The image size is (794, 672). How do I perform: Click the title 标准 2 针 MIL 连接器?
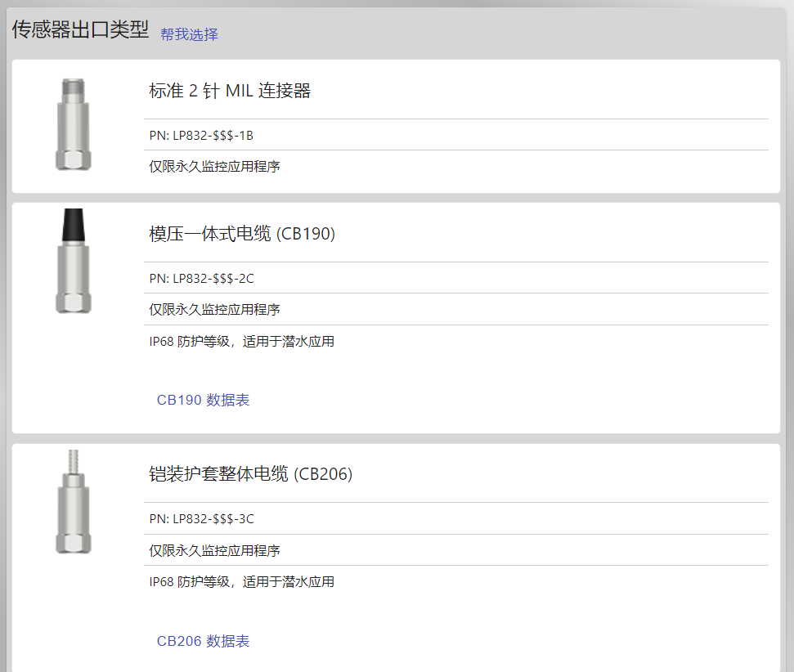click(230, 91)
